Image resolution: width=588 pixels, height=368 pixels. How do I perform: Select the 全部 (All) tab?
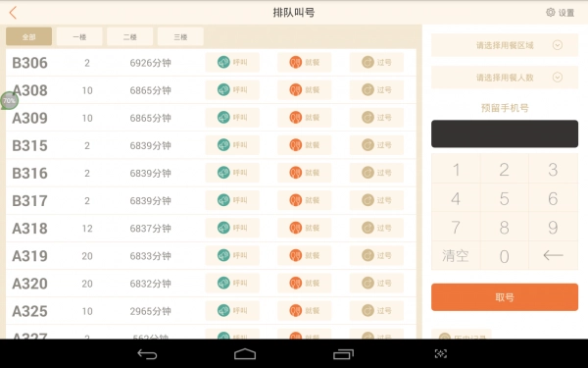click(x=28, y=36)
